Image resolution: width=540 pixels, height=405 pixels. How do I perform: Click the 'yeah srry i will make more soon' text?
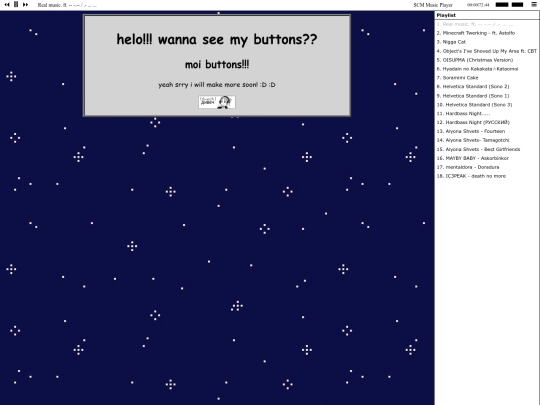217,85
